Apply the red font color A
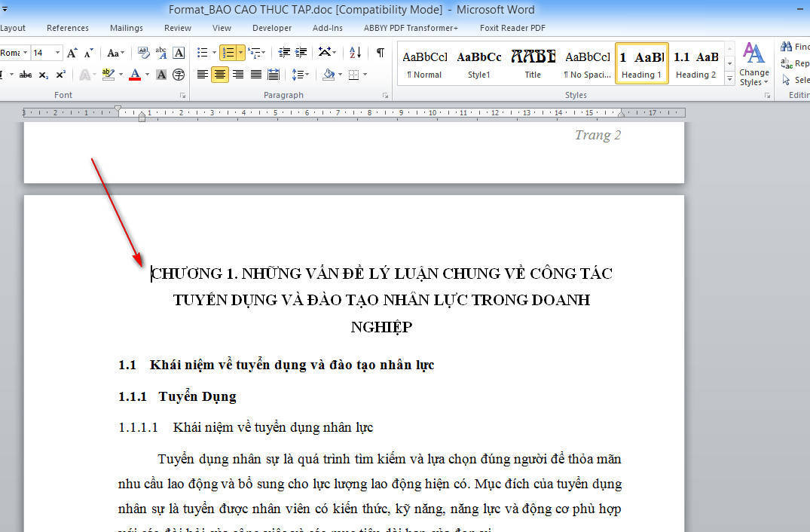Screen dimensions: 810x532 [135, 75]
